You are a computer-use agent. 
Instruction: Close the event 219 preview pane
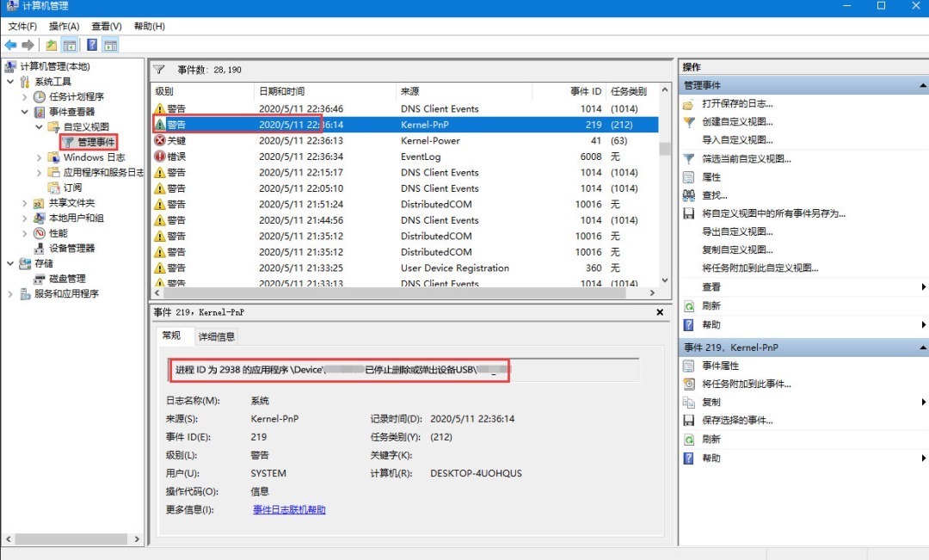point(660,312)
